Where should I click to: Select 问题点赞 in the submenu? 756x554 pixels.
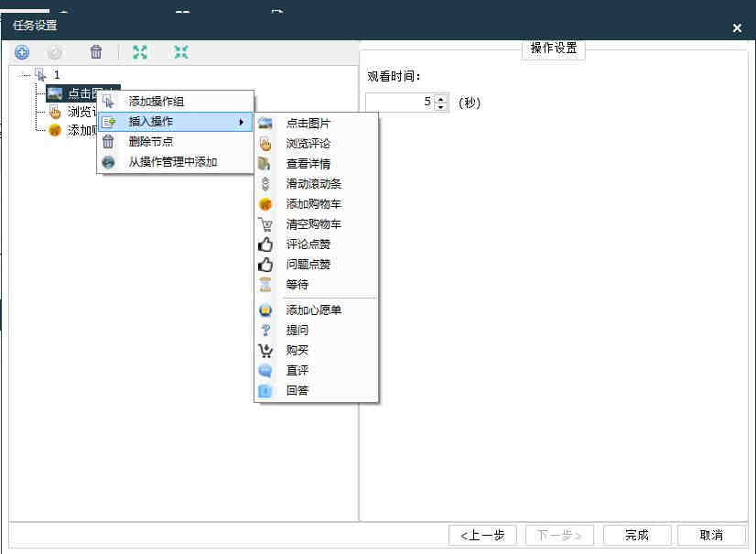click(317, 265)
